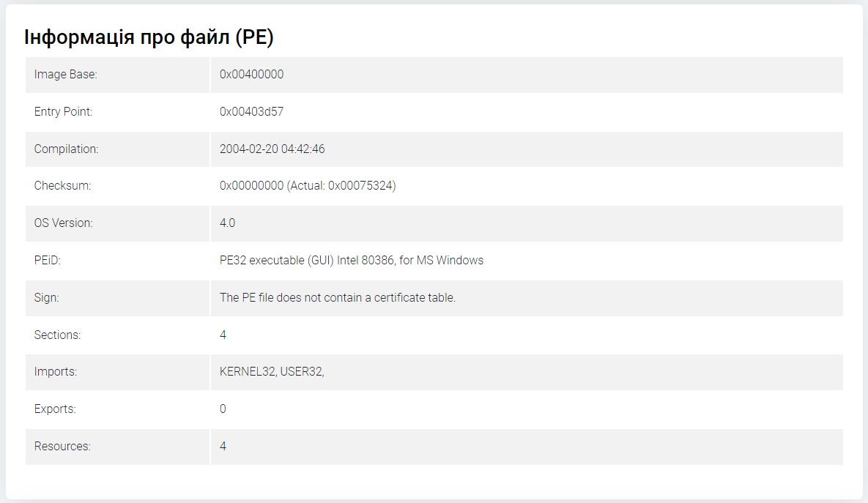This screenshot has height=503, width=868.
Task: Click the Imports value KERNEL32, USER32
Action: [x=271, y=372]
